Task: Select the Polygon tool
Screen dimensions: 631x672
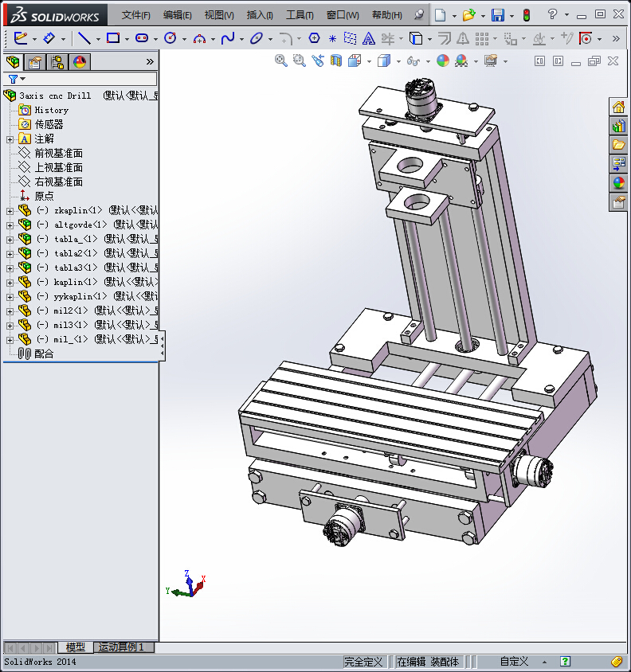Action: click(314, 38)
